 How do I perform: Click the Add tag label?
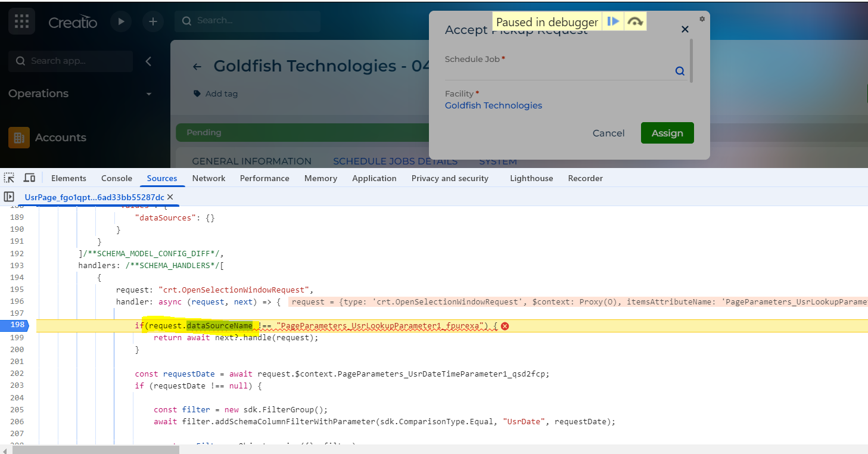click(x=222, y=94)
